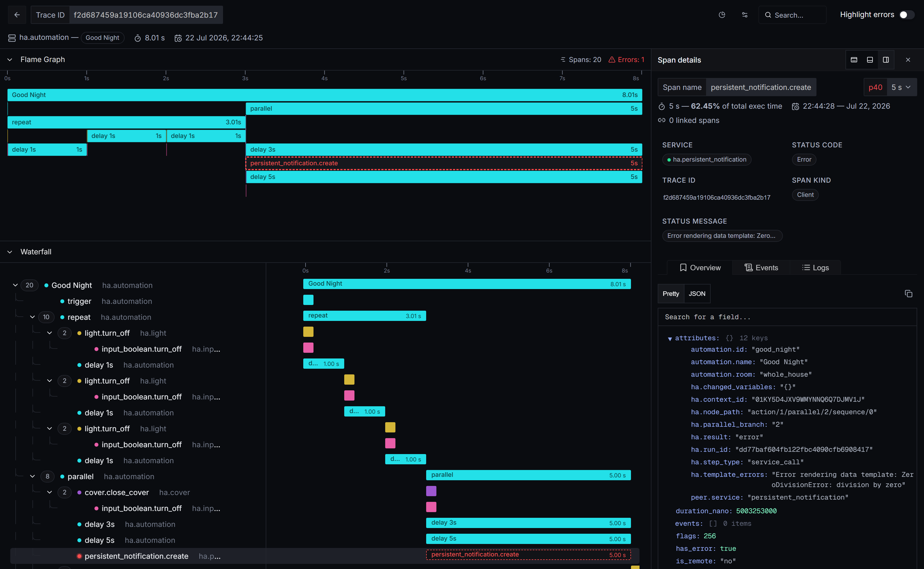Collapse the cover.close_cover tree node

point(49,492)
